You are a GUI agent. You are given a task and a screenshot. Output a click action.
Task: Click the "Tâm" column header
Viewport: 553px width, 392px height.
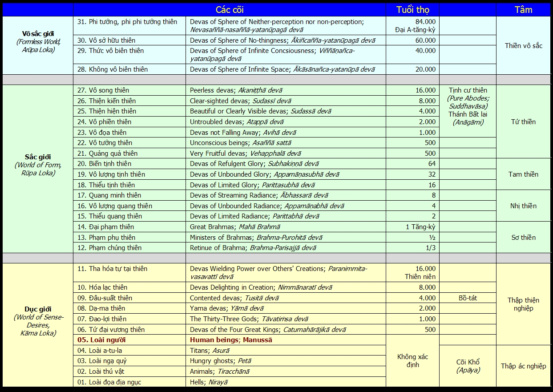[523, 10]
